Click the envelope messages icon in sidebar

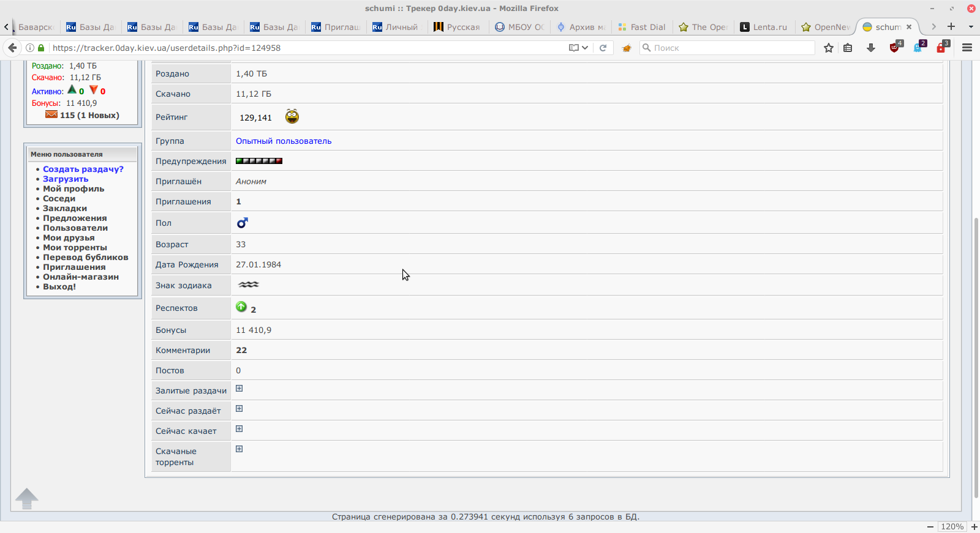click(51, 114)
